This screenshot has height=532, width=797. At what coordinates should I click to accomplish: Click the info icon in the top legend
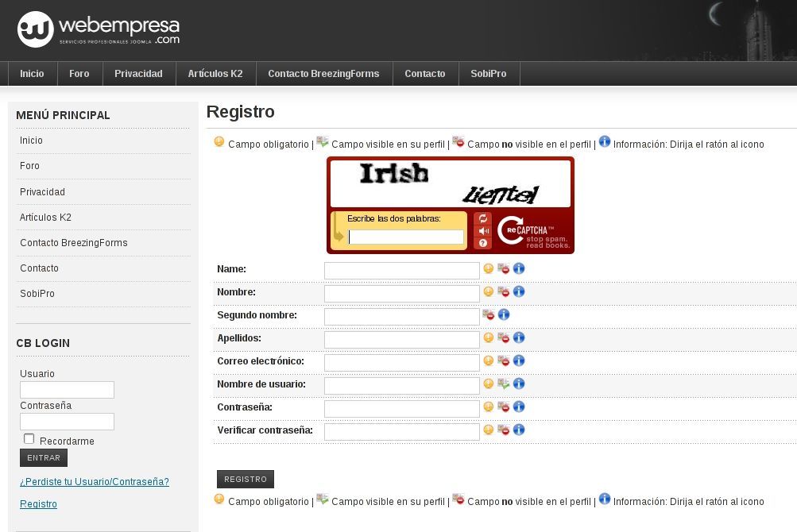point(605,141)
